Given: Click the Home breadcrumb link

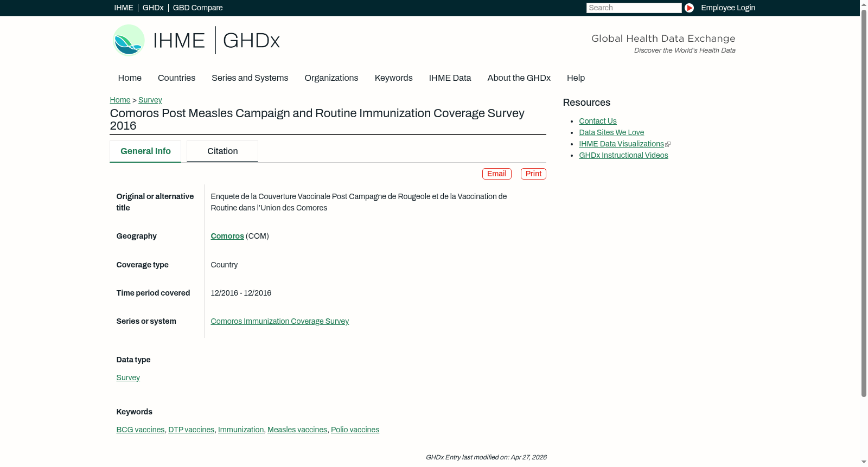Looking at the screenshot, I should [120, 100].
